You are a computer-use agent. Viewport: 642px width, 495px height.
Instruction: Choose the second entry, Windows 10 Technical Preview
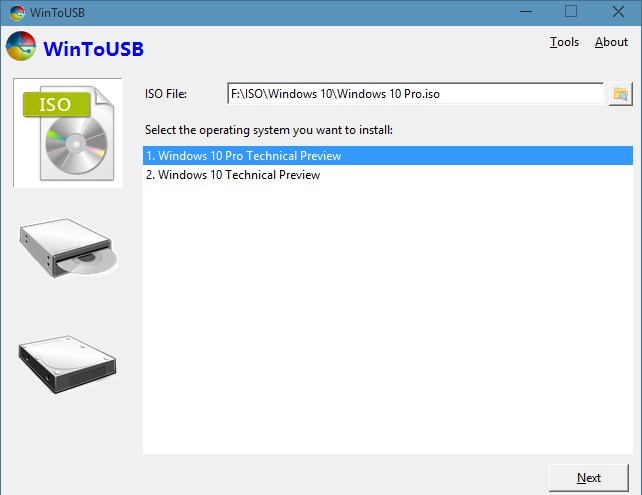[240, 175]
